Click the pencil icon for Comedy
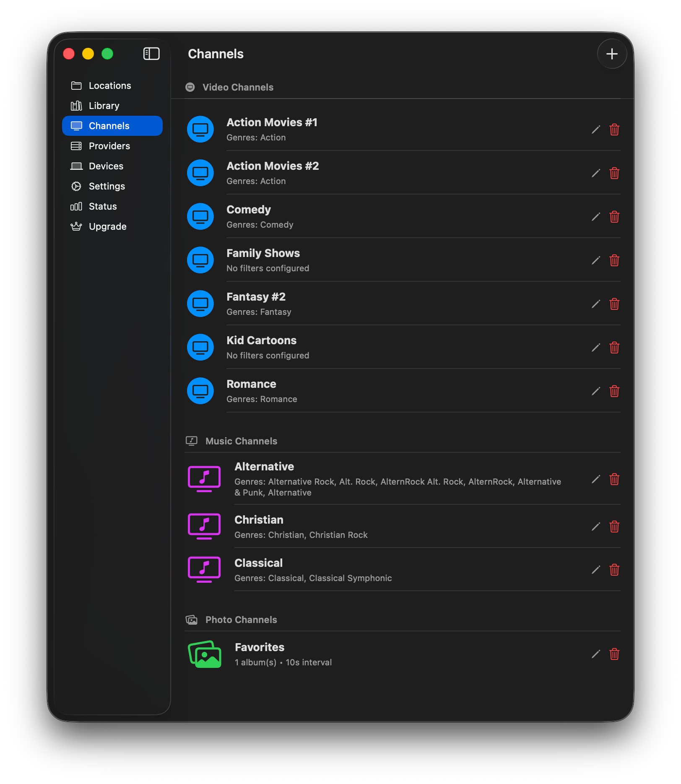The width and height of the screenshot is (681, 784). [x=595, y=217]
